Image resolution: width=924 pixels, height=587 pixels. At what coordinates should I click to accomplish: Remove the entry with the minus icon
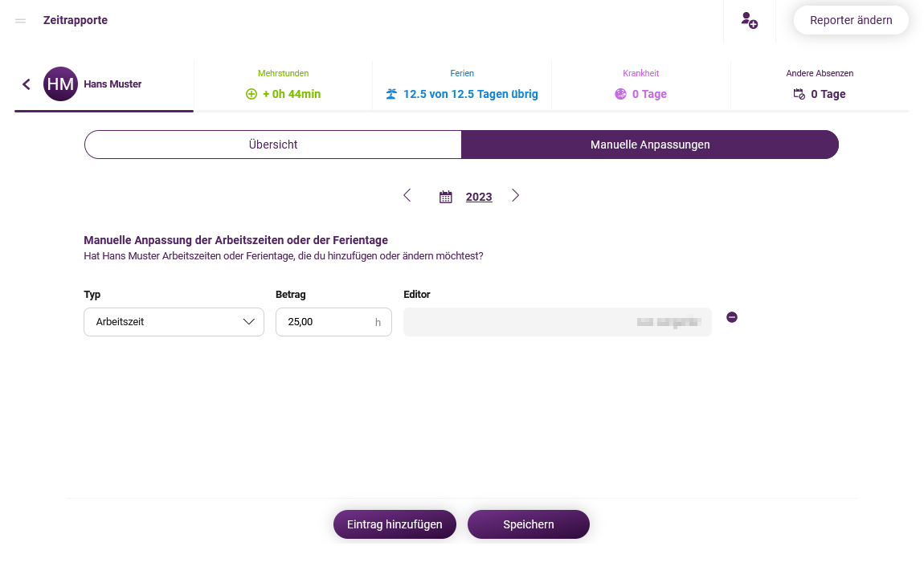tap(732, 317)
